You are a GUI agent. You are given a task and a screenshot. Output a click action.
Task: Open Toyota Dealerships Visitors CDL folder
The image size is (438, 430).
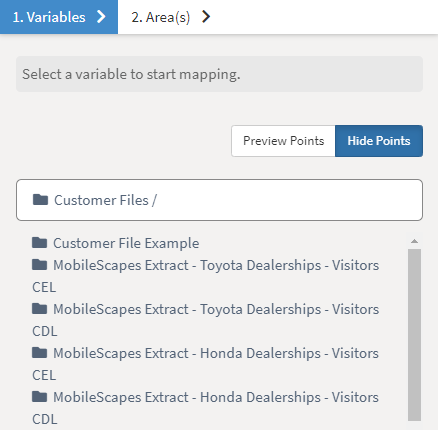(205, 320)
